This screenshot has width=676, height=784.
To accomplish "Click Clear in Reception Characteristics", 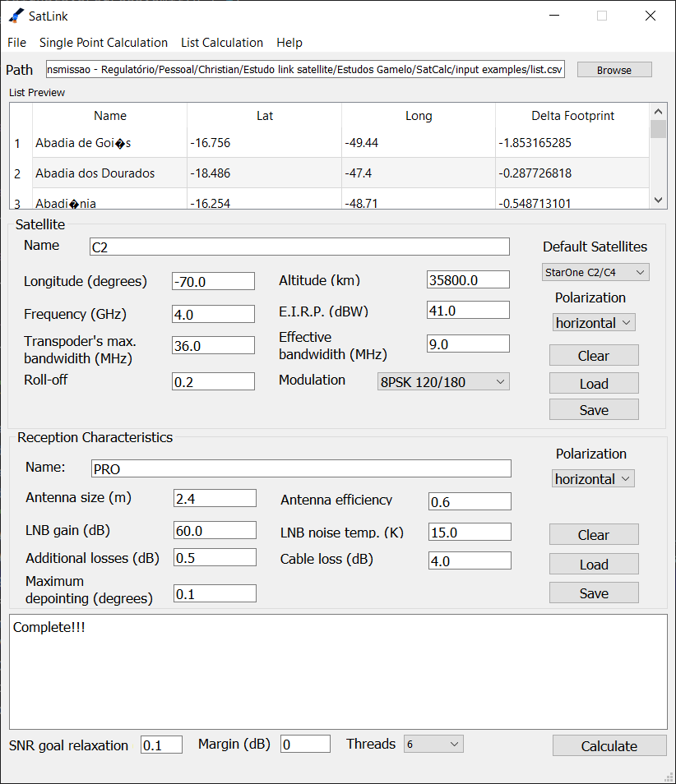I will coord(594,534).
